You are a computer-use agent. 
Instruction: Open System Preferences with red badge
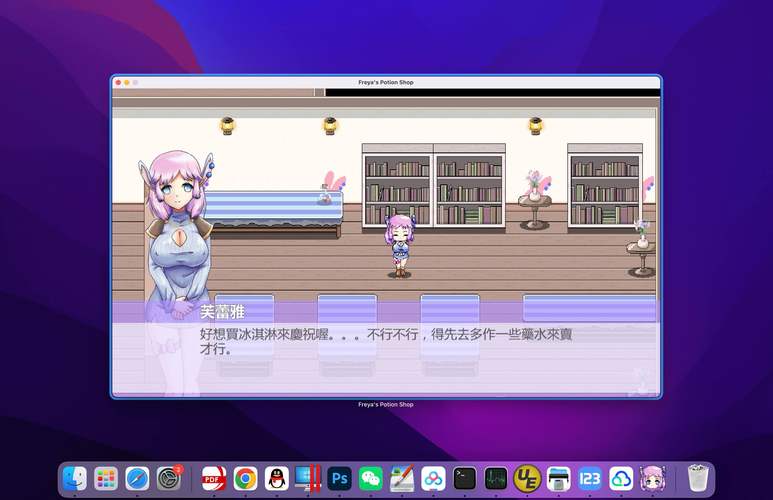point(169,478)
